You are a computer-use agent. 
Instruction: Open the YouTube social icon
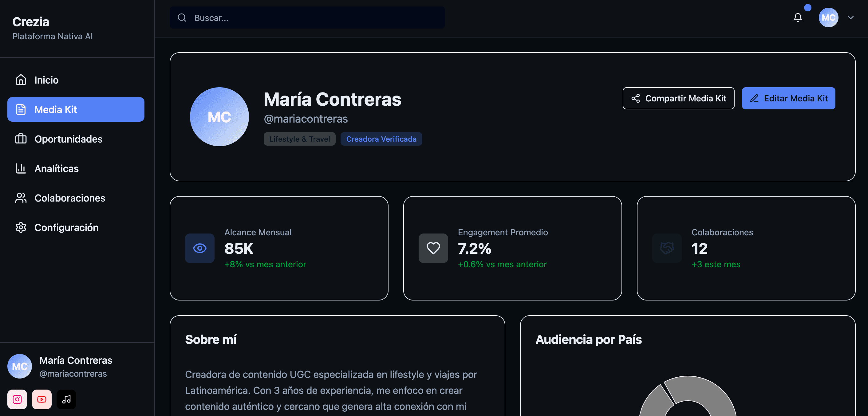(x=42, y=399)
